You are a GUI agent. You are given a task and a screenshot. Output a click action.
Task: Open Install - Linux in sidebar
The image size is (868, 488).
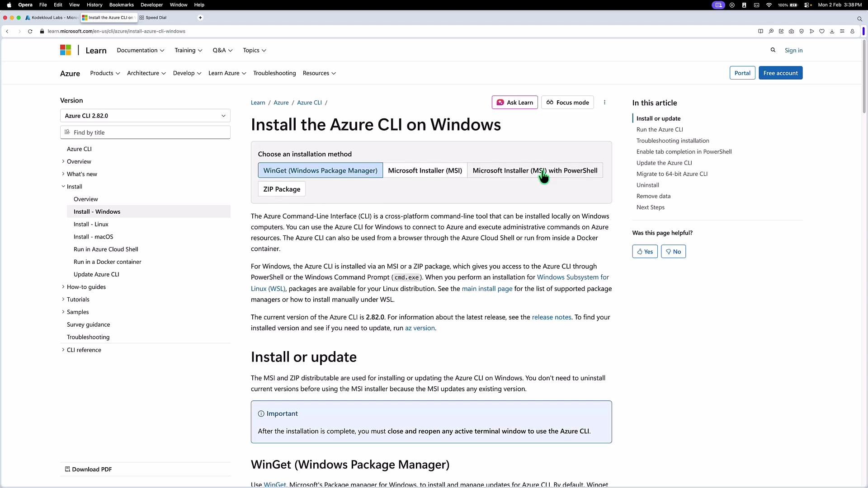pos(91,224)
